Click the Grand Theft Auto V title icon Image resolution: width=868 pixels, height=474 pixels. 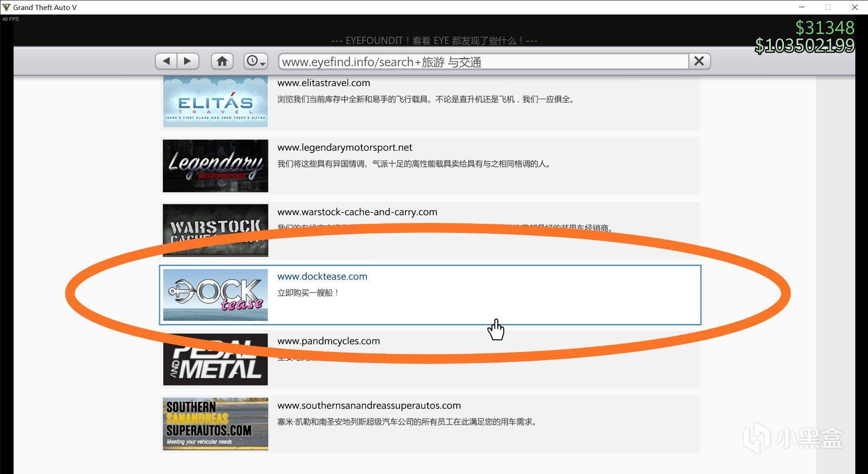(6, 7)
